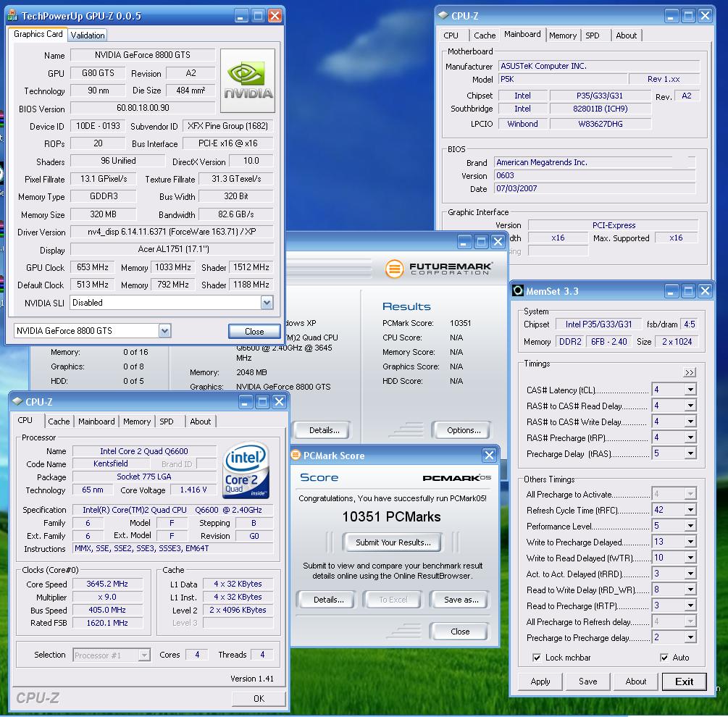The image size is (728, 717).
Task: Open About tab in top CPU-Z window
Action: [x=627, y=35]
